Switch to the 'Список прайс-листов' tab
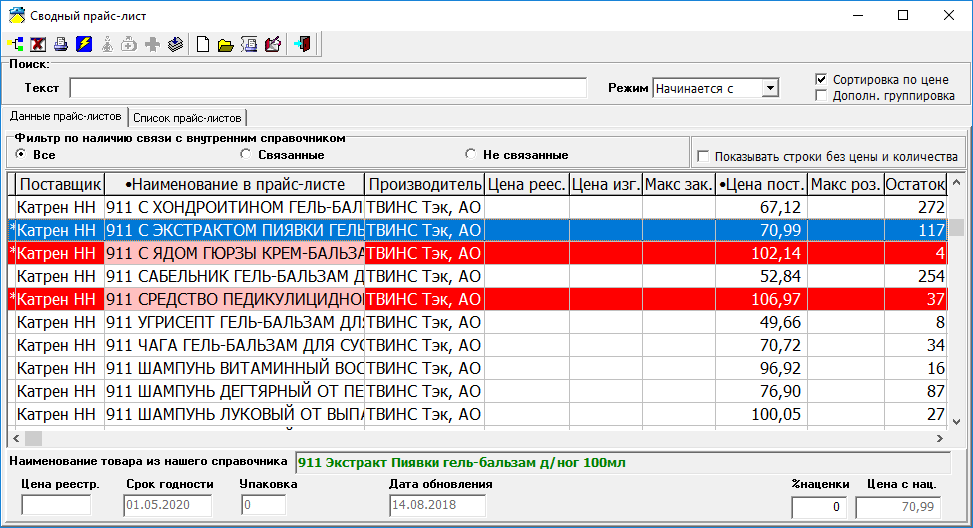Image resolution: width=973 pixels, height=528 pixels. (x=188, y=118)
